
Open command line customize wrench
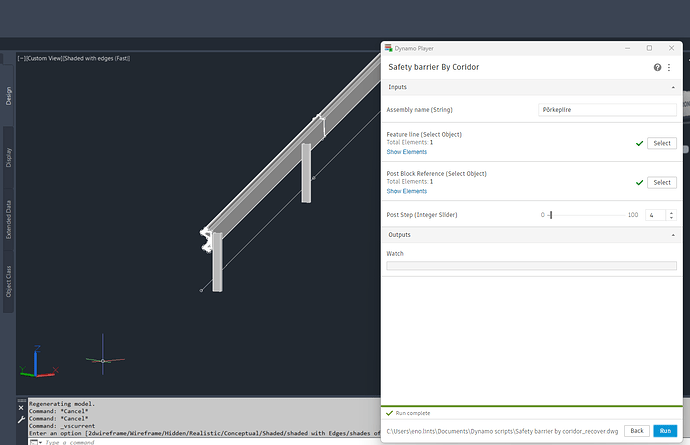pyautogui.click(x=21, y=419)
